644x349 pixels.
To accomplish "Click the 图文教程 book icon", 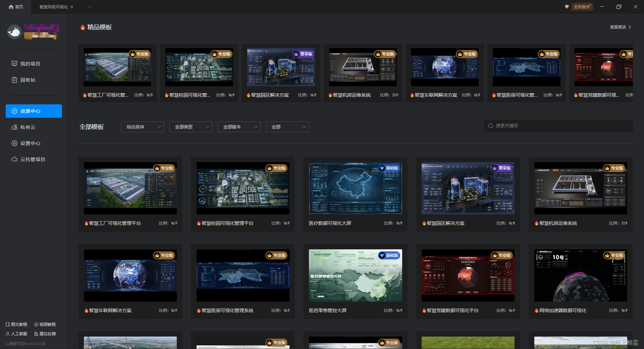I will 8,325.
